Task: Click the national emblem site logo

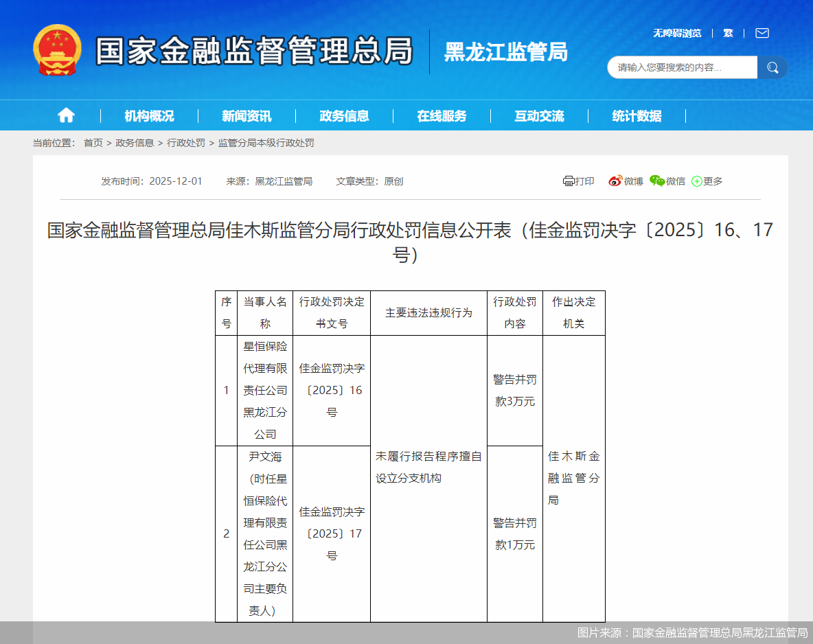Action: [57, 51]
